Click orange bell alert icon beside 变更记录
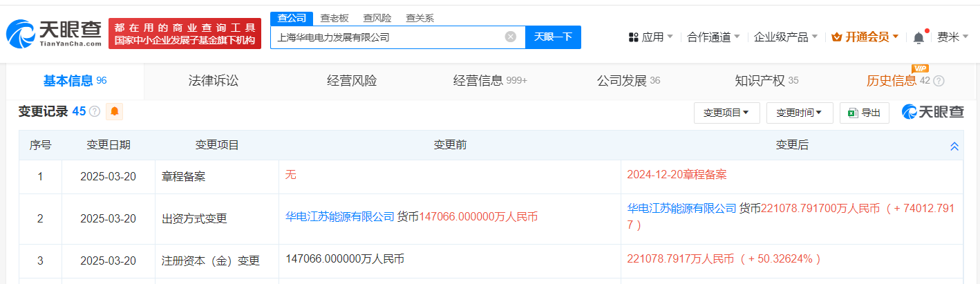 115,111
